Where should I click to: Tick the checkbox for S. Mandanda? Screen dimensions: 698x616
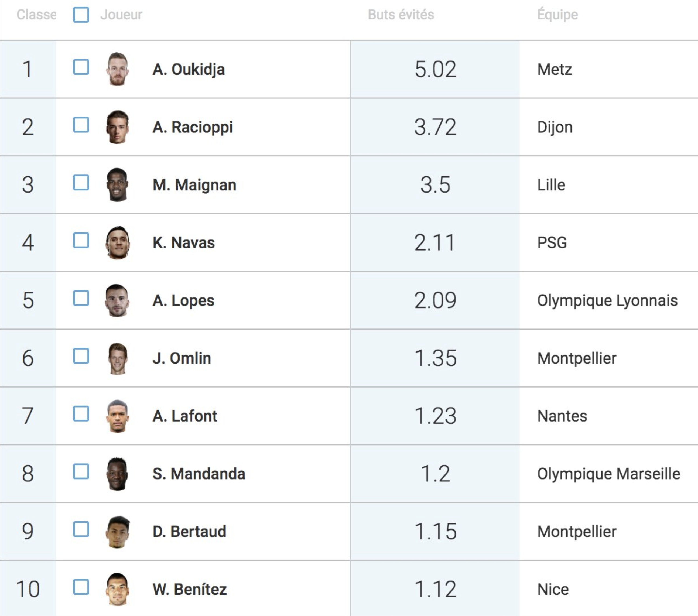coord(81,471)
